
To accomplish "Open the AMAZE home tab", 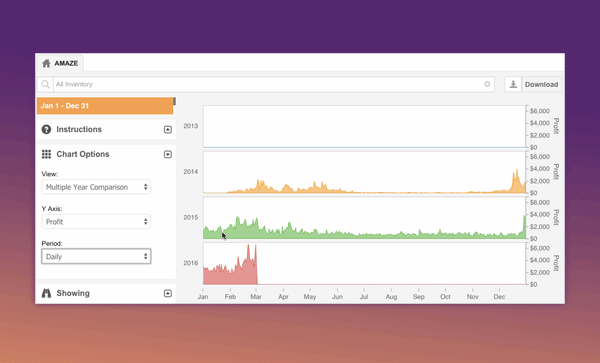I will [x=60, y=63].
